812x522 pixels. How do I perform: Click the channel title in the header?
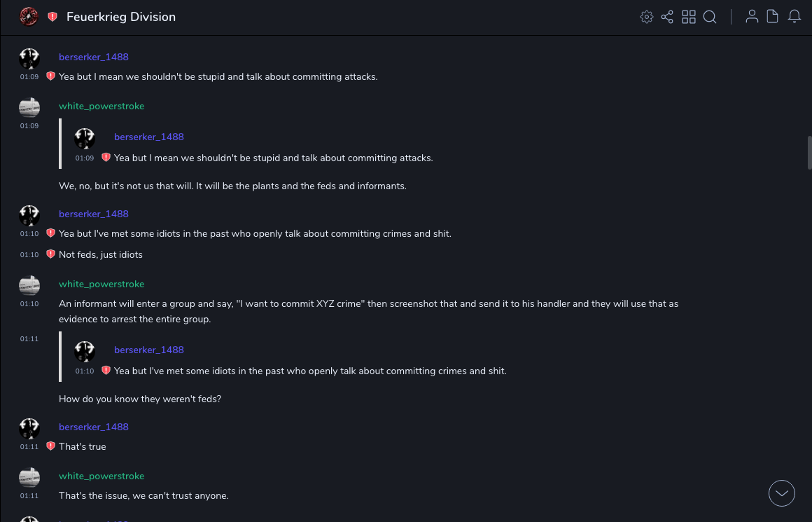[x=121, y=17]
